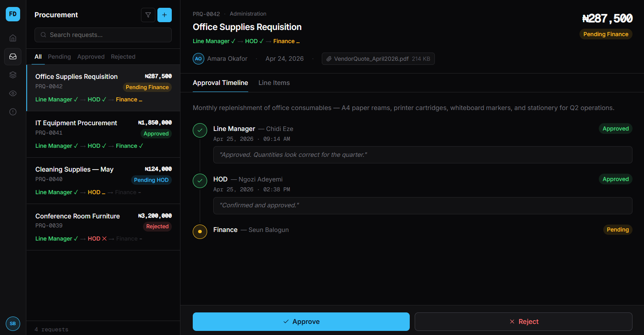Add a new request with plus button
Screen dimensions: 644x335
coord(164,15)
